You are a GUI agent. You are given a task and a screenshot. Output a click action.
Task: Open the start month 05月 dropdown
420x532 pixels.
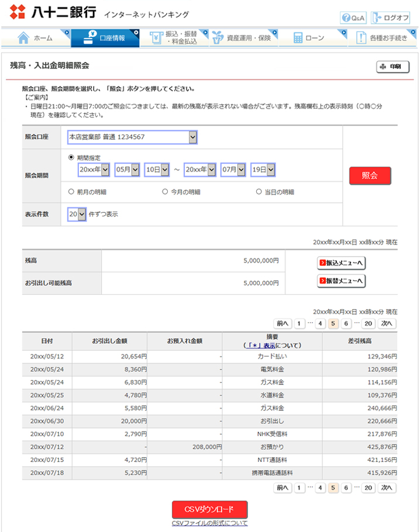(127, 170)
